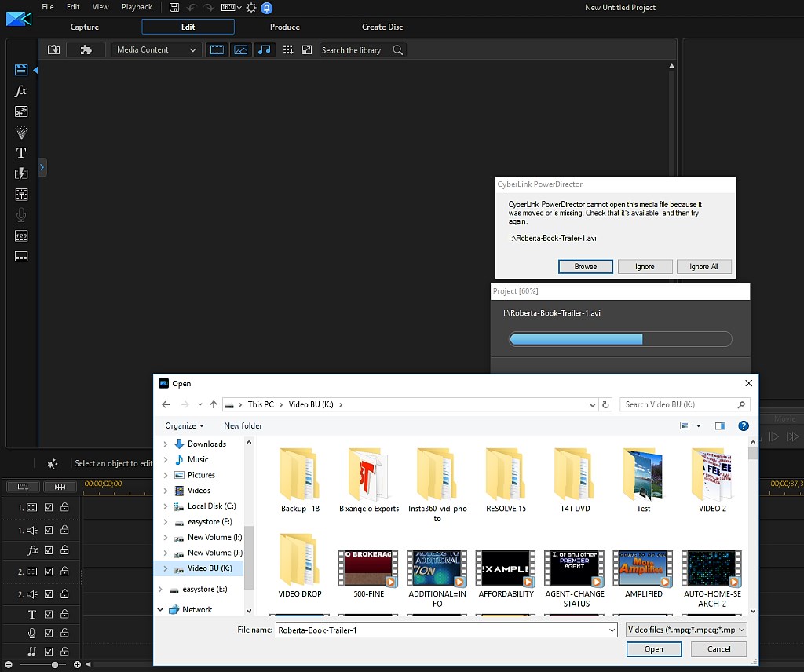Screen dimensions: 804x672
Task: Toggle the preview pane icon
Action: pyautogui.click(x=720, y=426)
